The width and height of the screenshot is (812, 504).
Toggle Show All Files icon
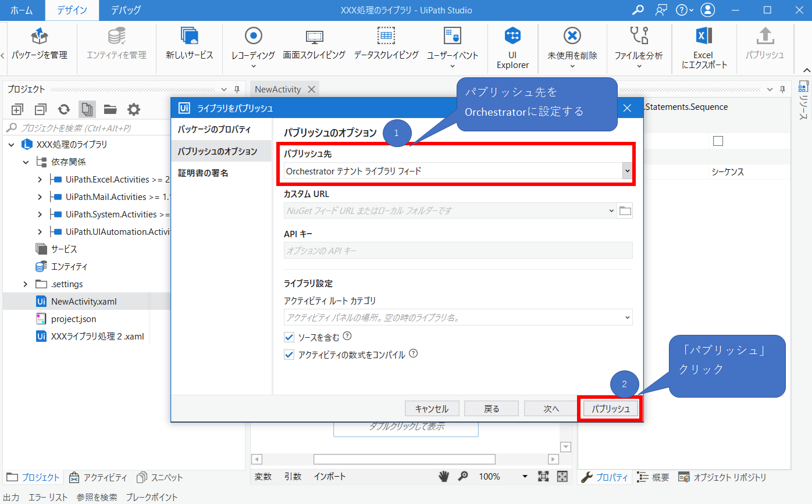point(87,109)
